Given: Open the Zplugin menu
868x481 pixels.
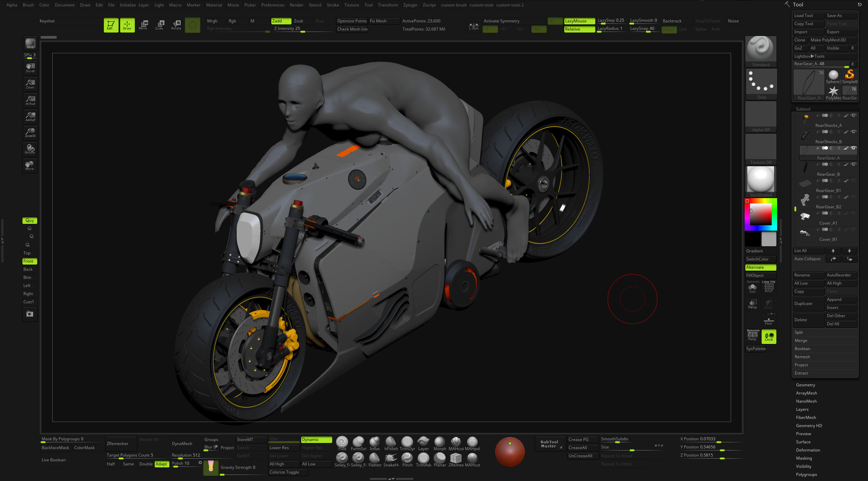Looking at the screenshot, I should point(410,5).
